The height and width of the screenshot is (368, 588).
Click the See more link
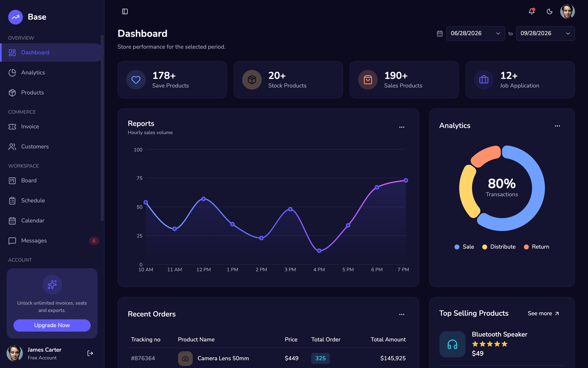coord(543,313)
